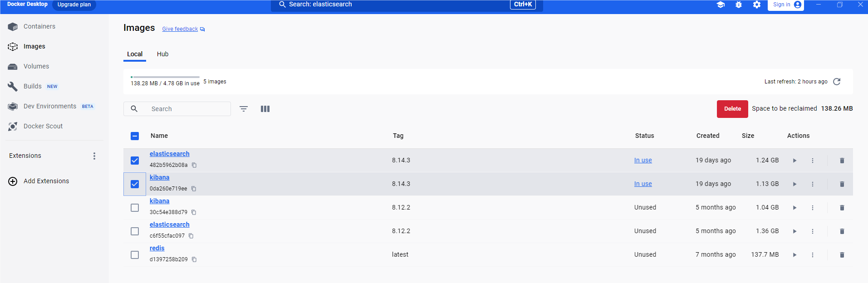Open the Builds section in the sidebar
The image size is (868, 283).
pyautogui.click(x=33, y=86)
